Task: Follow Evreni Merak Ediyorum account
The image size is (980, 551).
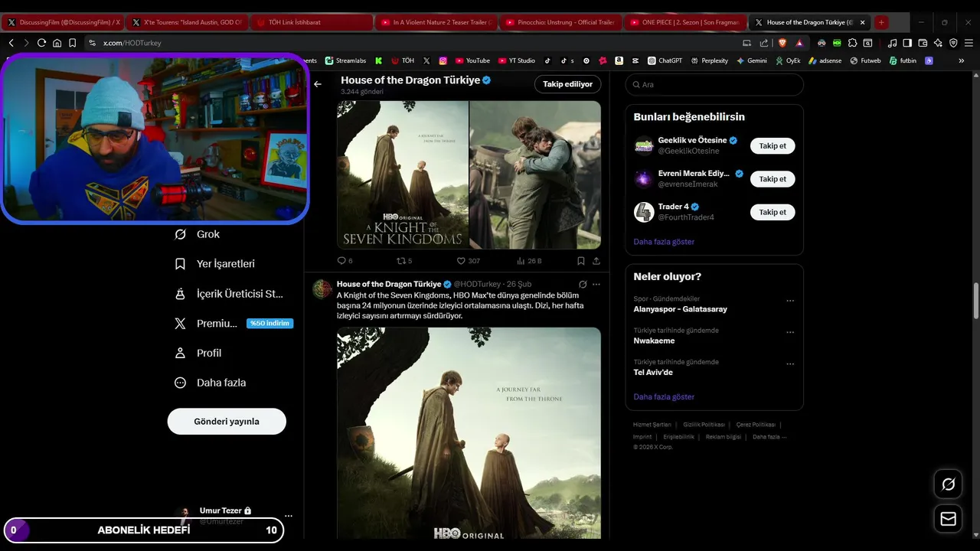Action: point(773,179)
